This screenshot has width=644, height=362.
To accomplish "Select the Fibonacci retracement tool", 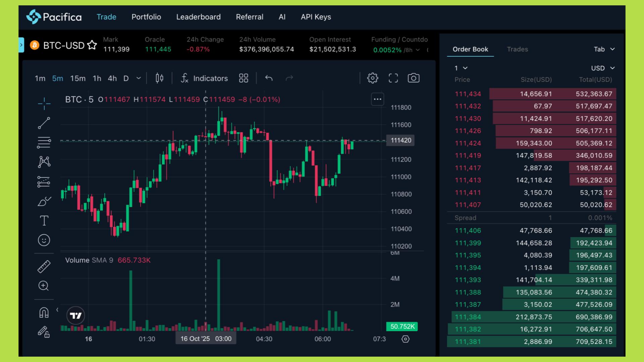I will [x=44, y=142].
